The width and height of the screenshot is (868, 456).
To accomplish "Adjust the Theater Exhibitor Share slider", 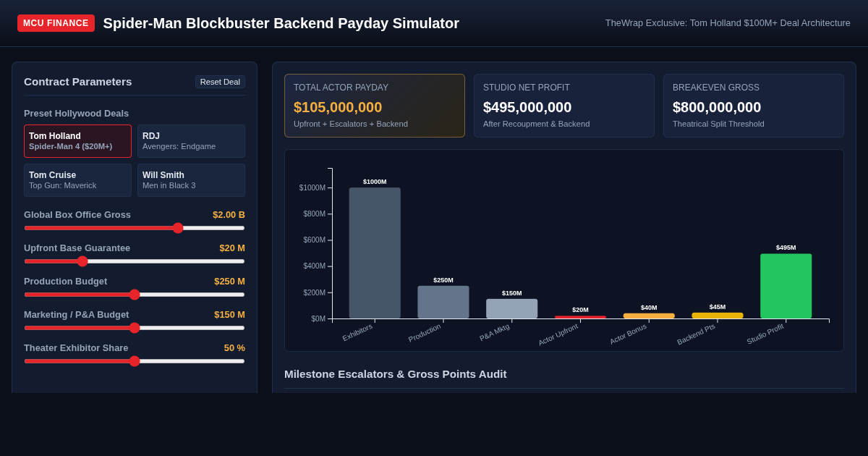I will [135, 361].
